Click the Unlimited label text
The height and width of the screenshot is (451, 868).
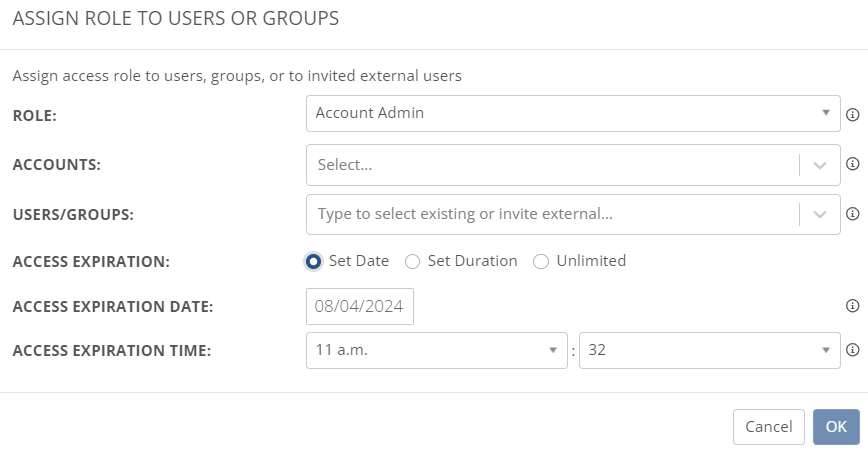[x=591, y=261]
